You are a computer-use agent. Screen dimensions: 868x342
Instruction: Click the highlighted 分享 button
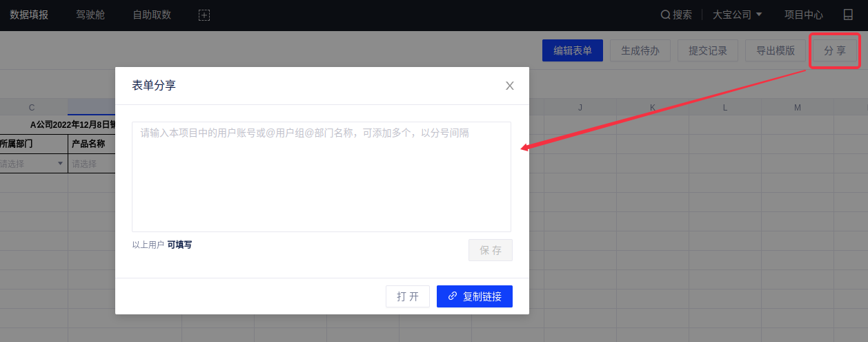pyautogui.click(x=834, y=50)
